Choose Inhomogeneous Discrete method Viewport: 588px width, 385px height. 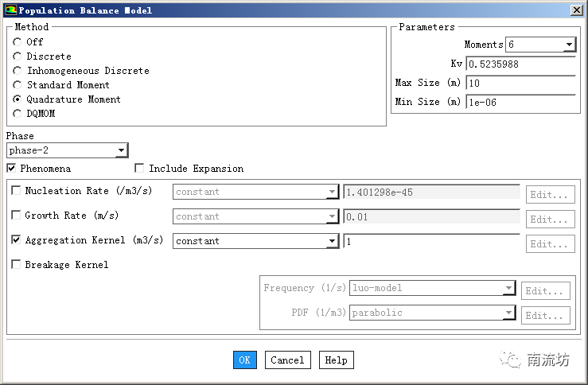click(18, 71)
